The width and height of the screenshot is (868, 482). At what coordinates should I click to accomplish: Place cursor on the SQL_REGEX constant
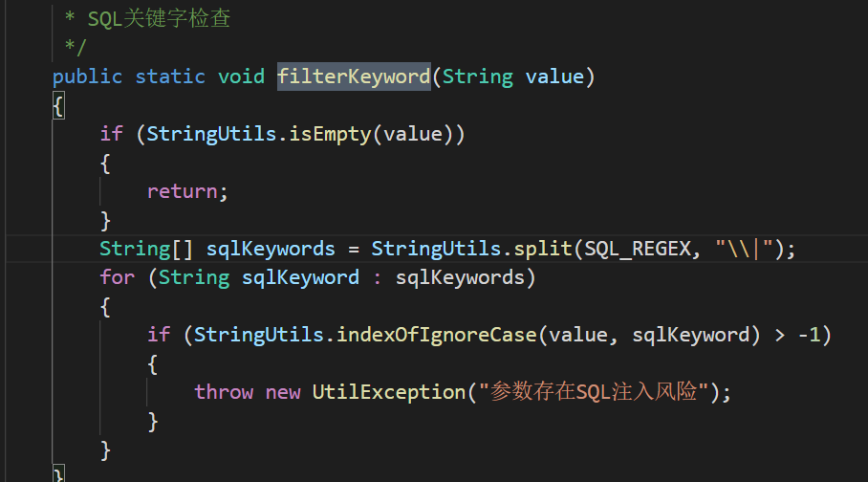pos(638,249)
